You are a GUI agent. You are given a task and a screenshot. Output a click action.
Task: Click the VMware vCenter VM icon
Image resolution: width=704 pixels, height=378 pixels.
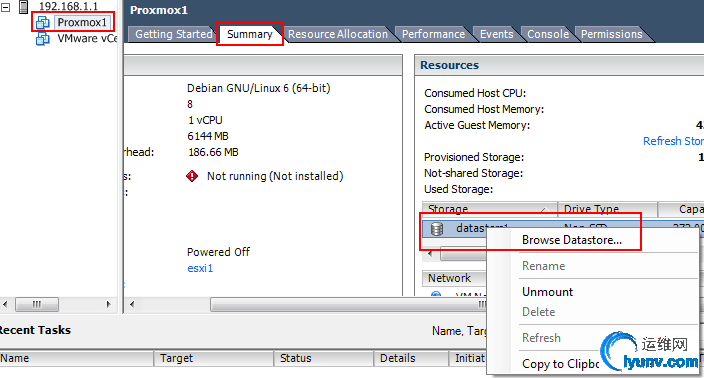[43, 39]
